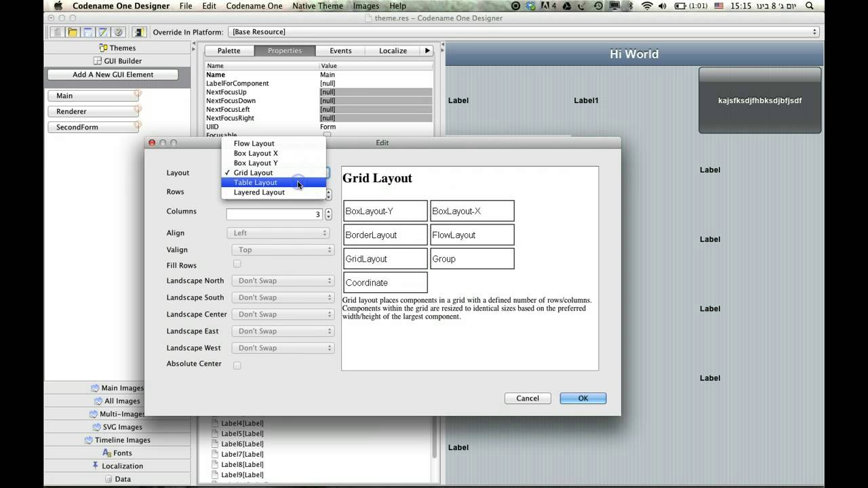Open the Landscape Center dropdown
The image size is (868, 488).
coord(283,314)
